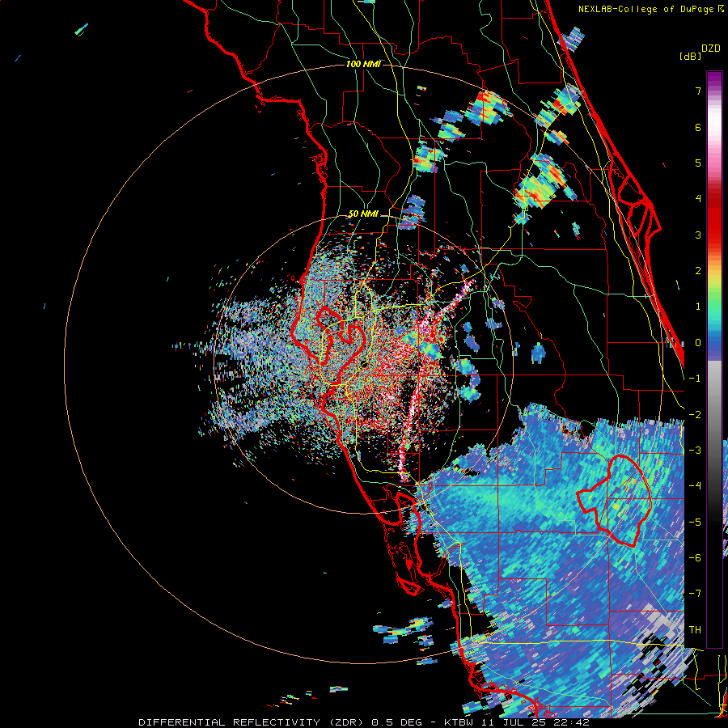728x728 pixels.
Task: Click the 2 value on color scale
Action: (698, 271)
